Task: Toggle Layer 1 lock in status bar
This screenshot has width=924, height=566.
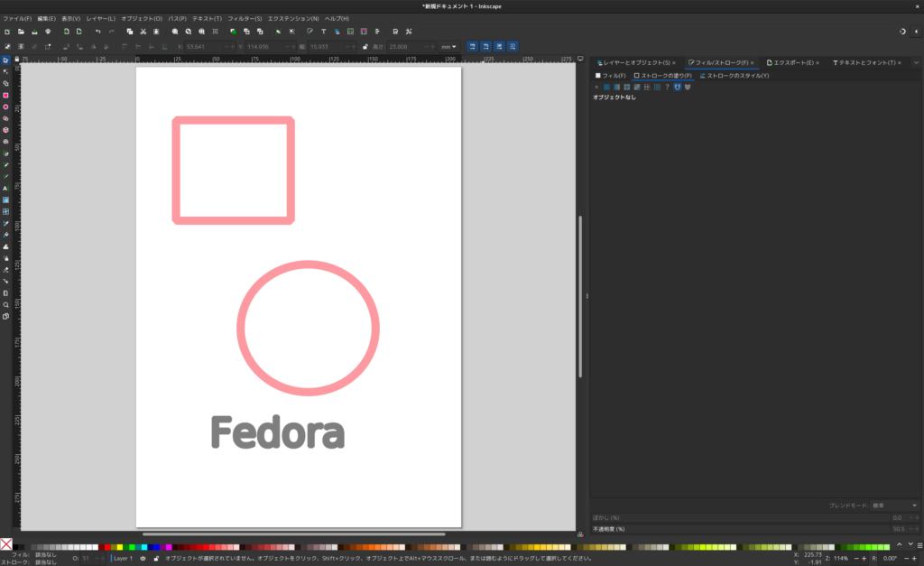Action: pos(156,559)
